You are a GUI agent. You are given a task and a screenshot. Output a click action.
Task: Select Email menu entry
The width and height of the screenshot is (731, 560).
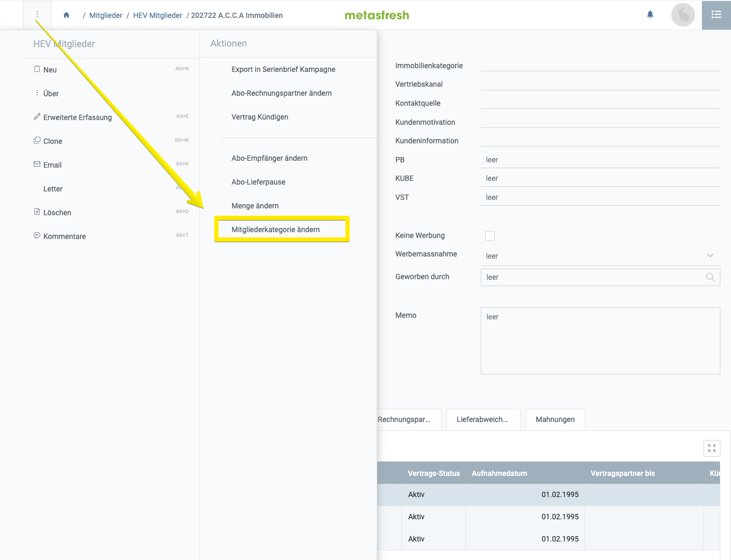pos(111,165)
